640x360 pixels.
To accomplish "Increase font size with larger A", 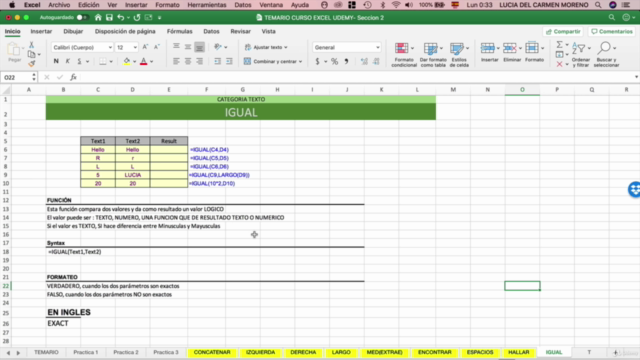I will point(145,47).
